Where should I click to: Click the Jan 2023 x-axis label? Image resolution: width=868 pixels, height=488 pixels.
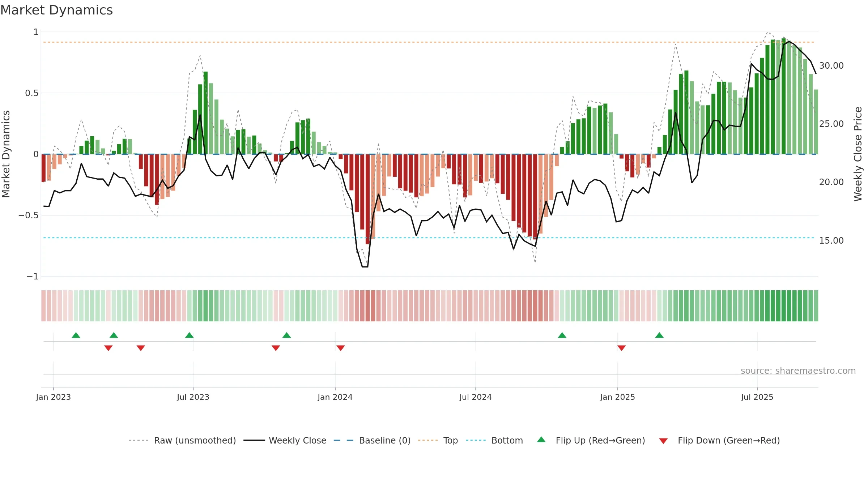tap(54, 397)
